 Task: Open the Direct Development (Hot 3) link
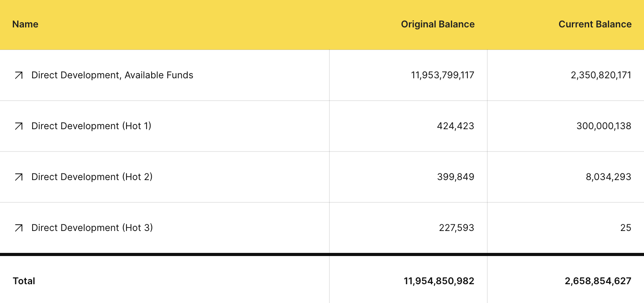click(92, 228)
